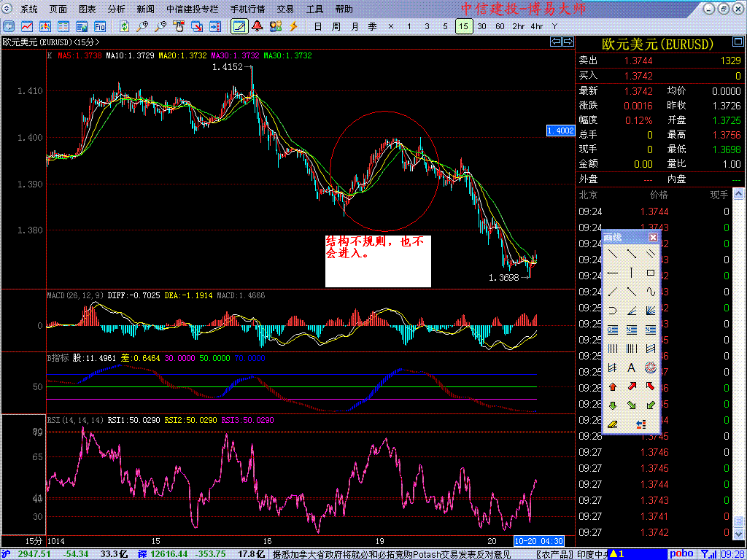Select the plain straight line tool in 画线 palette

[x=613, y=254]
